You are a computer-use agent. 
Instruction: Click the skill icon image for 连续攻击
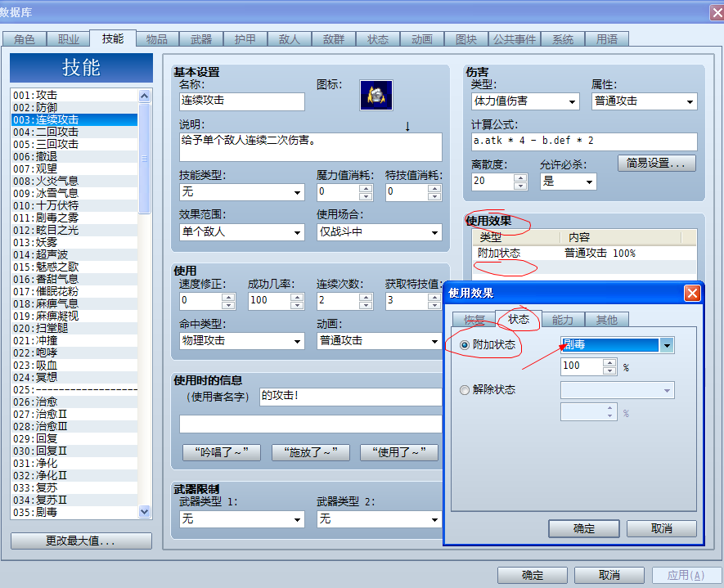(x=375, y=95)
